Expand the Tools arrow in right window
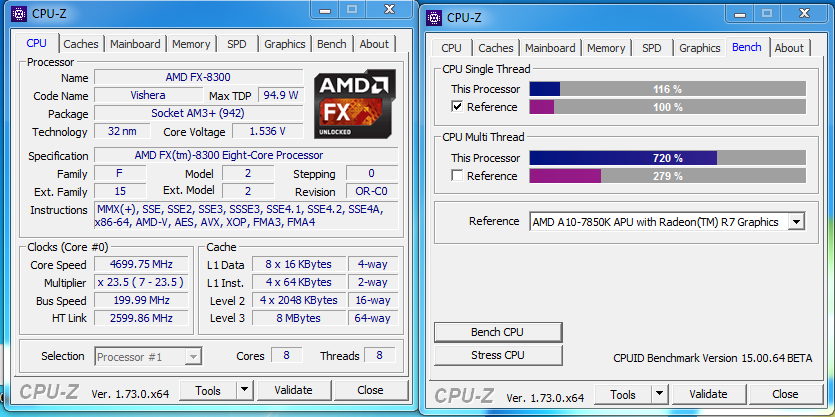 click(x=659, y=395)
